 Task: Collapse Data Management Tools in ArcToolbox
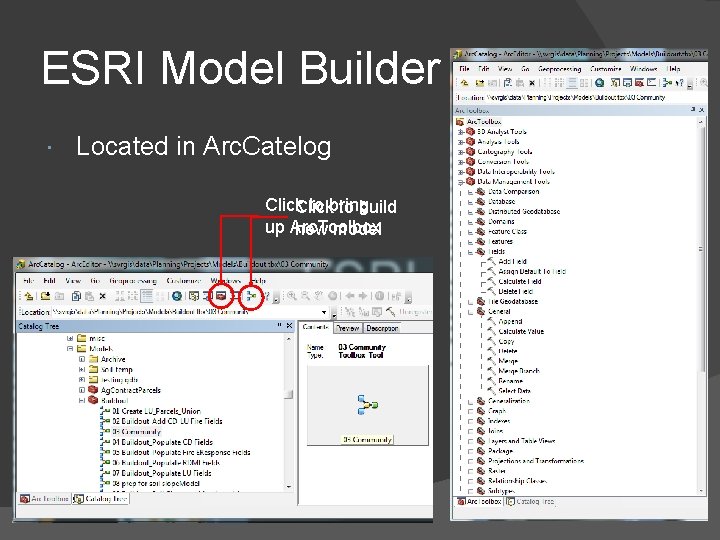(x=461, y=182)
